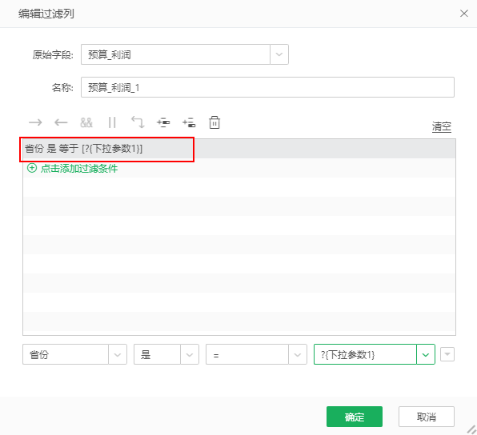Click the small gray dropdown beside value field
This screenshot has height=435, width=477.
point(447,354)
